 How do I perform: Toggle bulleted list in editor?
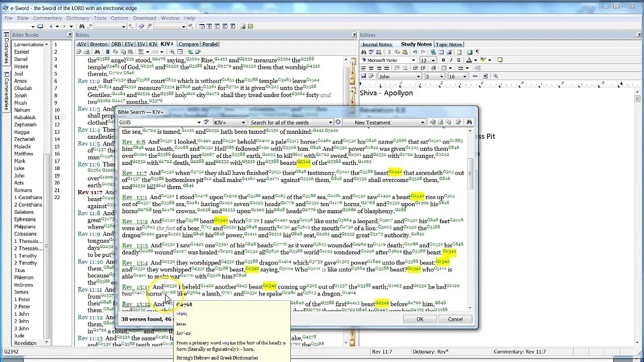pos(405,68)
